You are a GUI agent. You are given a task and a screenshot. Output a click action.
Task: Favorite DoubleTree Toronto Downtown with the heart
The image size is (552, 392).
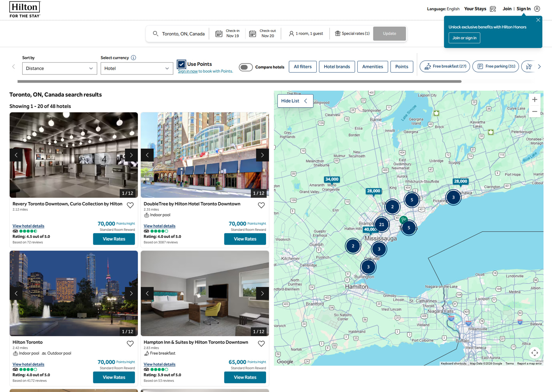tap(261, 205)
